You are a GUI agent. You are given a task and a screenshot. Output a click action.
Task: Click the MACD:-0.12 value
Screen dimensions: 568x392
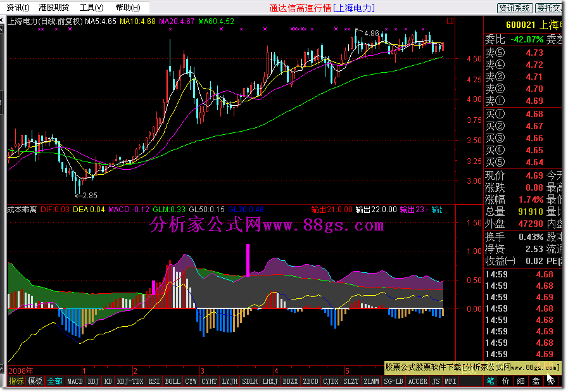pyautogui.click(x=129, y=210)
